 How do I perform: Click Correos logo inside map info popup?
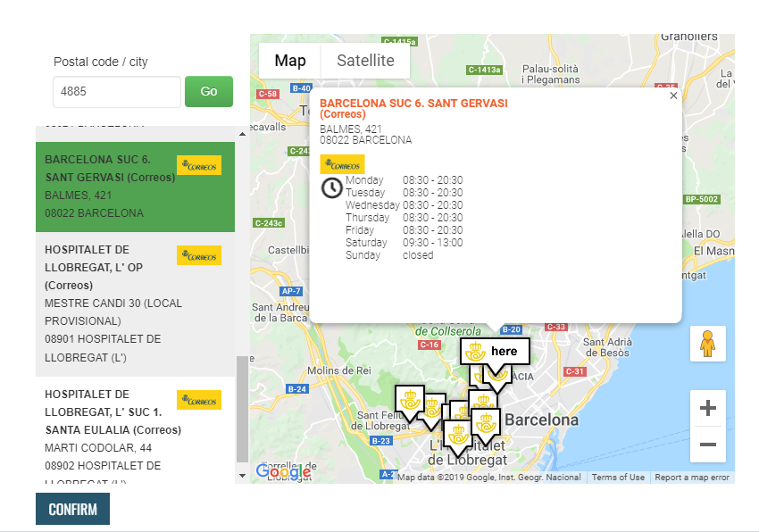342,164
